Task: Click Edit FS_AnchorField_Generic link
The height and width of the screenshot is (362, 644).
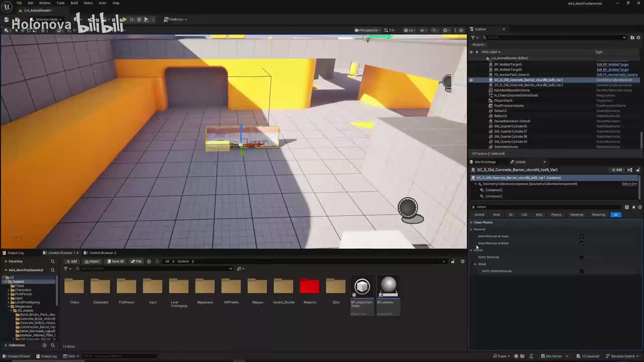Action: coord(617,75)
